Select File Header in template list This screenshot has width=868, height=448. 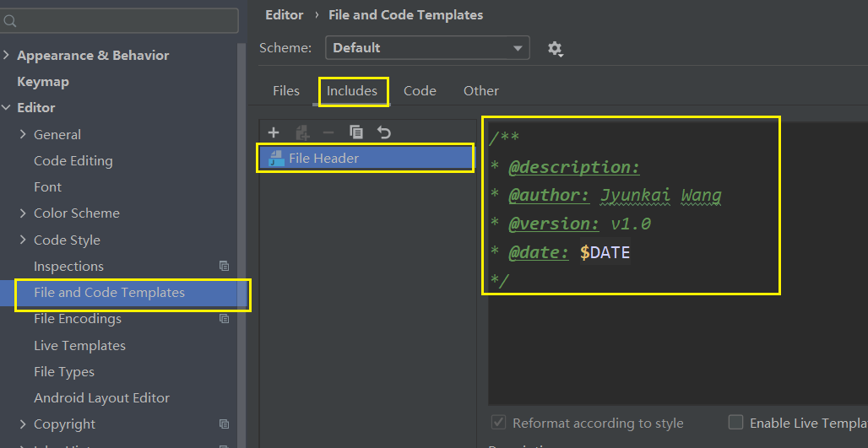click(323, 159)
